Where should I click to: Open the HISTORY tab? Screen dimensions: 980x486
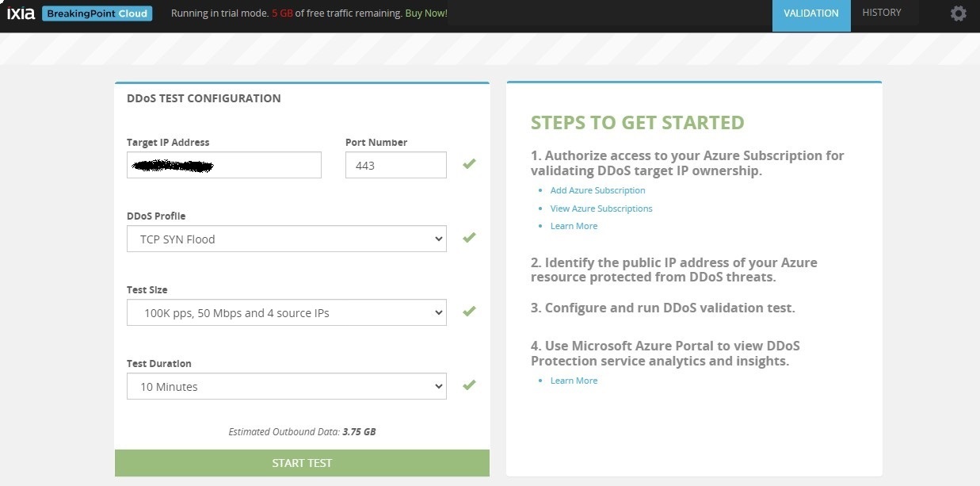click(x=883, y=13)
